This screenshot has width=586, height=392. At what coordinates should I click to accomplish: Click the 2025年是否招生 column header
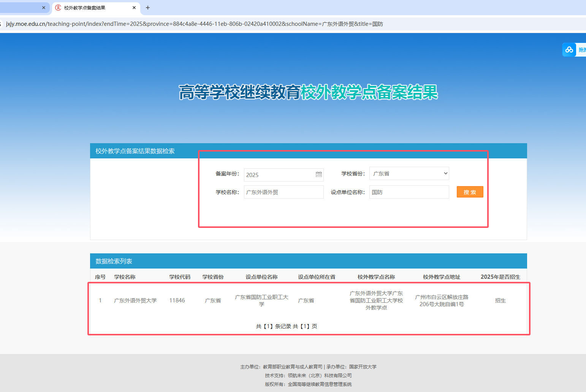pyautogui.click(x=500, y=277)
